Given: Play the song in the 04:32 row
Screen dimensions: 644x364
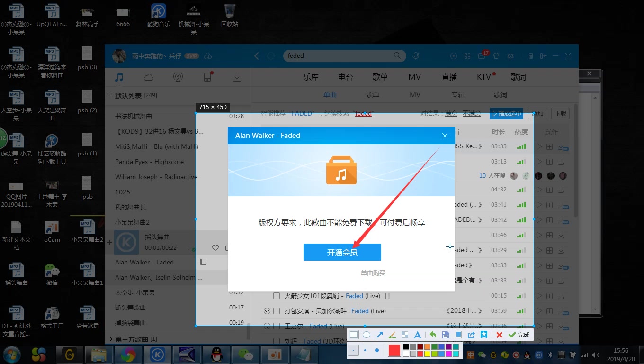Looking at the screenshot, I should [539, 190].
